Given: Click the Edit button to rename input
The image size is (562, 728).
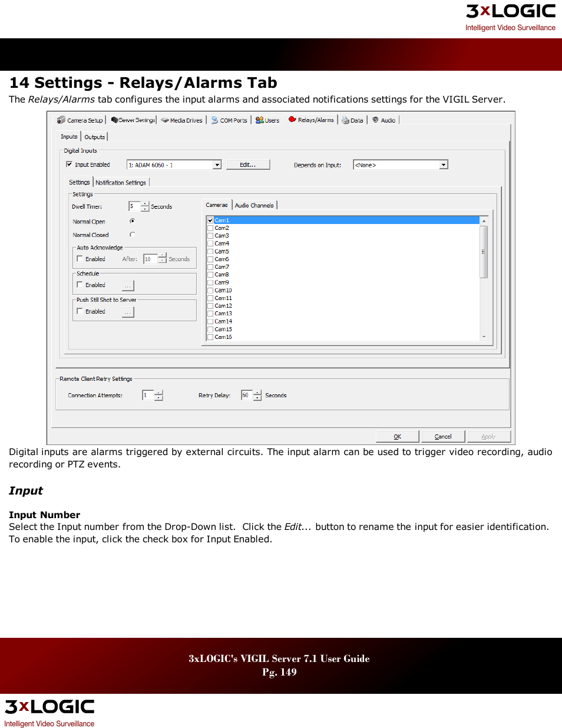Looking at the screenshot, I should [x=248, y=164].
